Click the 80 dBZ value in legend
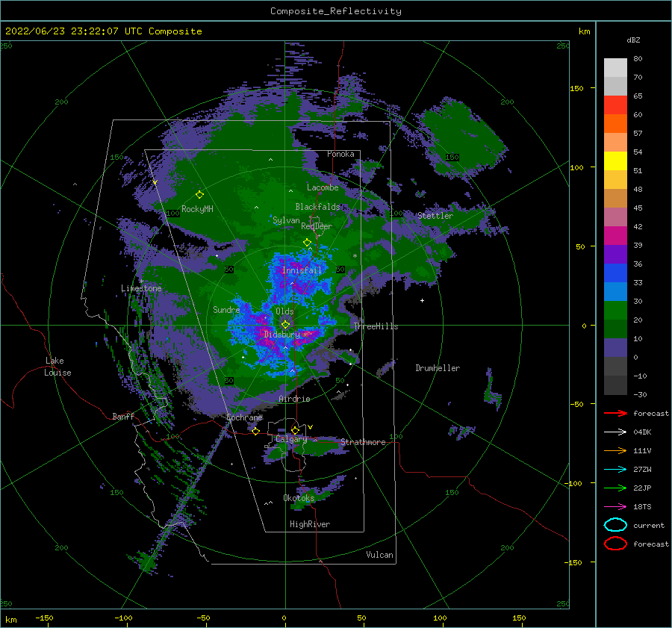Image resolution: width=672 pixels, height=628 pixels. click(x=638, y=59)
